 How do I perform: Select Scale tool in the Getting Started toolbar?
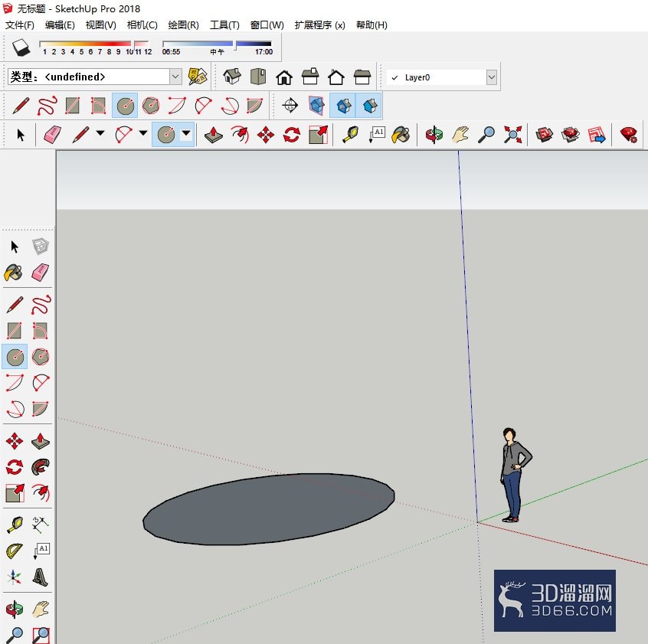(x=318, y=135)
